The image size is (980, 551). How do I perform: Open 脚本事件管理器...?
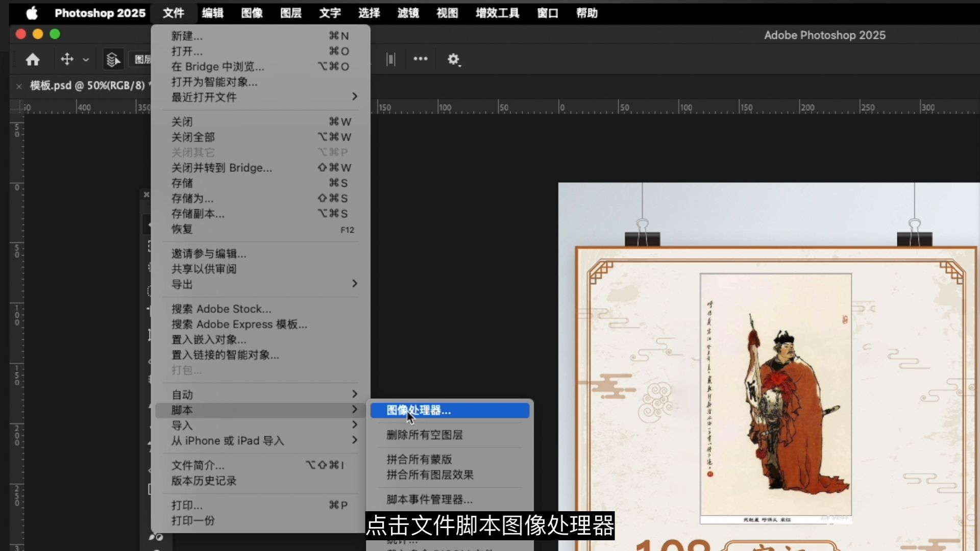coord(450,499)
